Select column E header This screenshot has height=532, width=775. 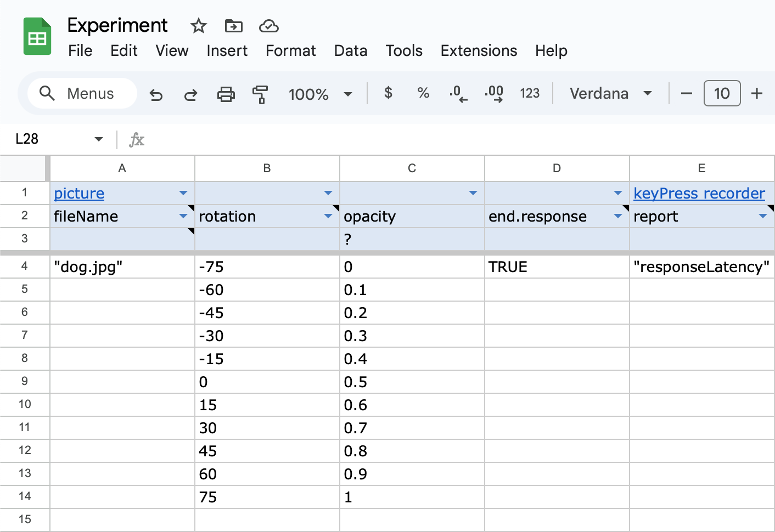[x=701, y=168]
